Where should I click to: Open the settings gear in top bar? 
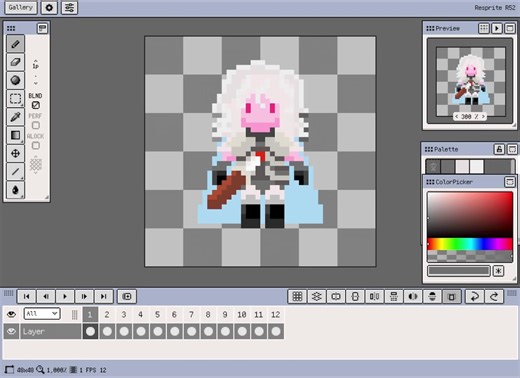click(49, 8)
